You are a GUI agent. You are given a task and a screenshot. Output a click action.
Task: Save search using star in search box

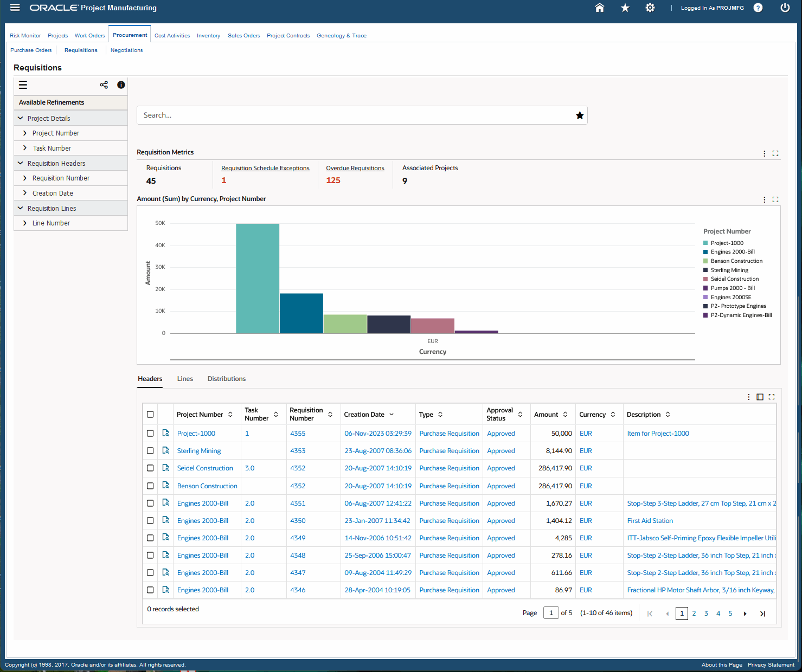(580, 115)
